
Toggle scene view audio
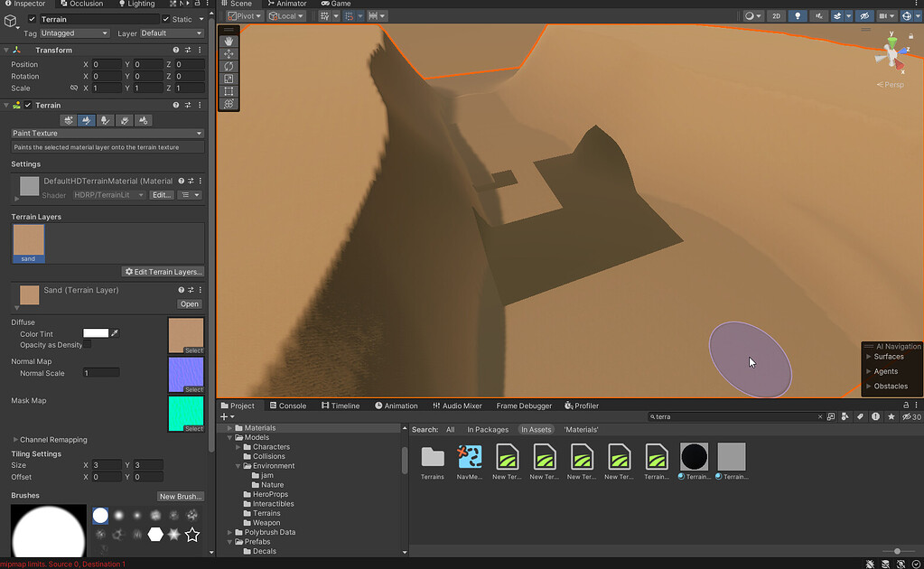(x=817, y=15)
